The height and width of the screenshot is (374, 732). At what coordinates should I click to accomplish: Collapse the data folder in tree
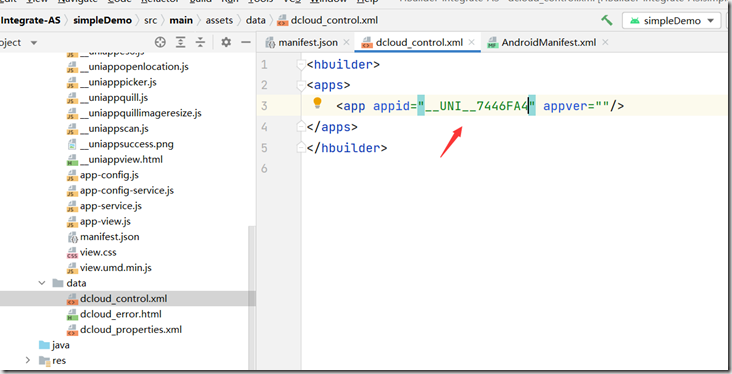pyautogui.click(x=42, y=283)
